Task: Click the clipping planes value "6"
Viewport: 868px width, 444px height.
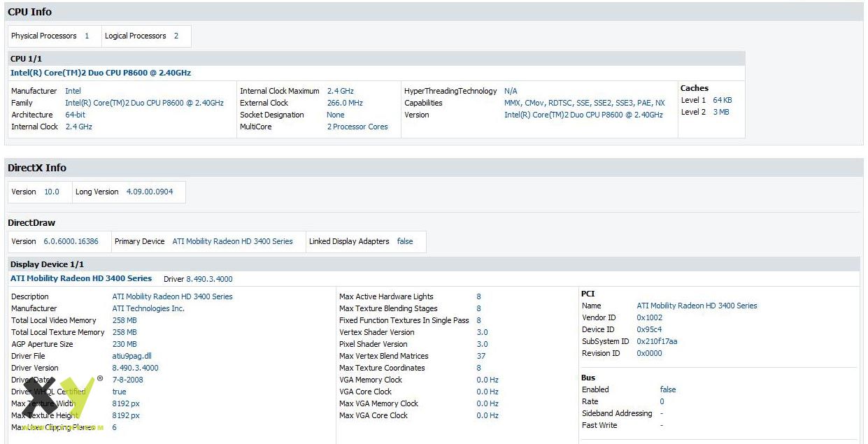Action: [x=115, y=427]
